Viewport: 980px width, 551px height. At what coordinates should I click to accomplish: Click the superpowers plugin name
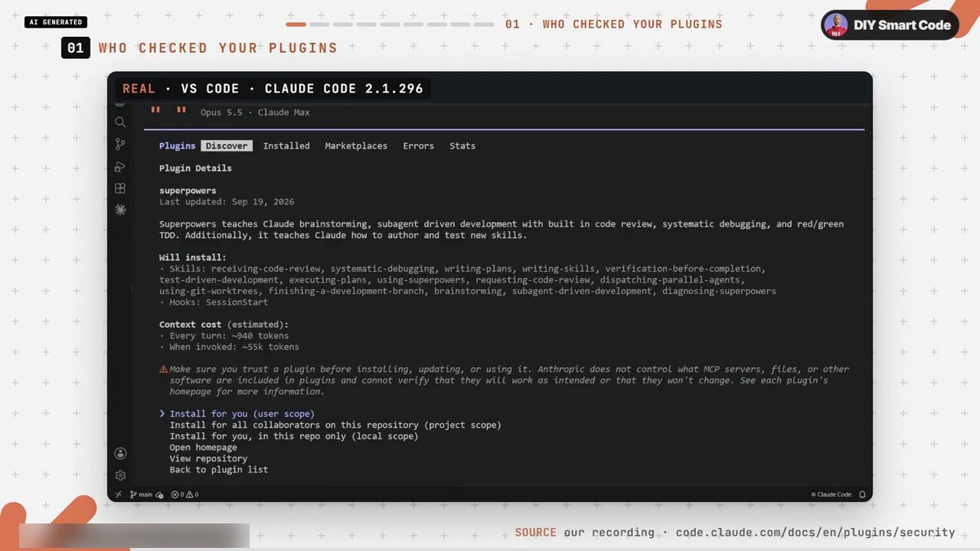pyautogui.click(x=188, y=191)
